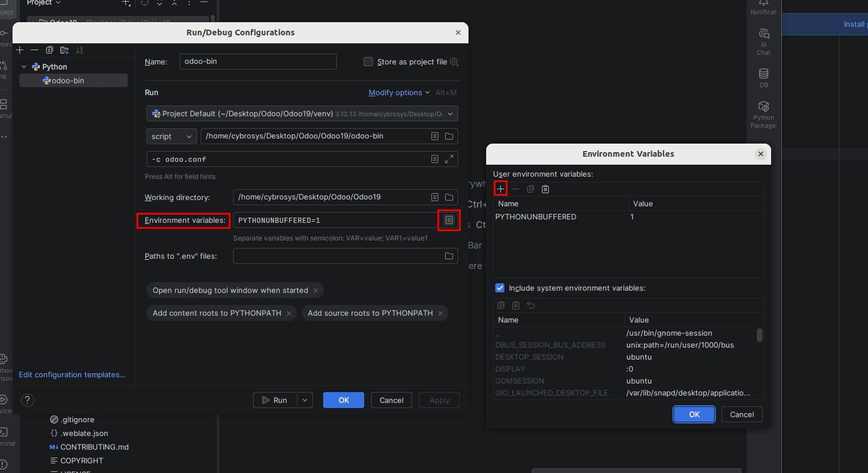Enable Store as project file checkbox

368,62
